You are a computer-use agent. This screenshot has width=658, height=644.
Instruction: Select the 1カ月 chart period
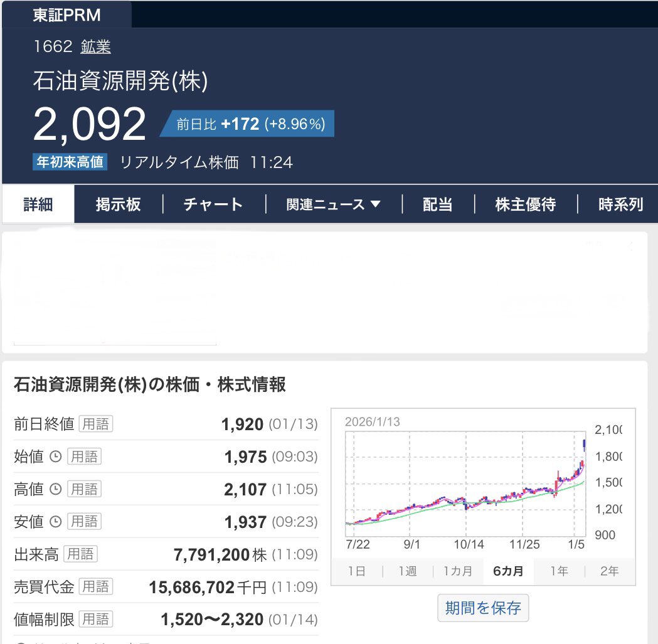pos(458,571)
